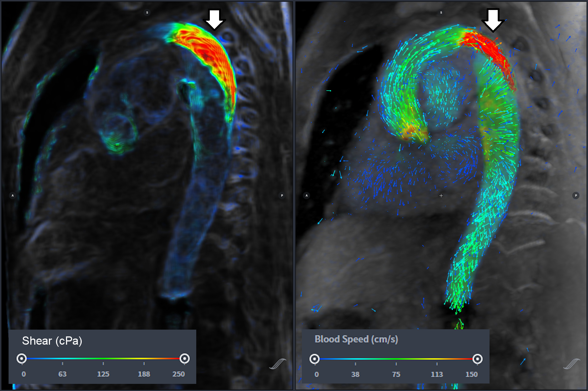Screen dimensions: 588x391
Task: Grab the Shear scale minimum handle
Action: [22, 359]
